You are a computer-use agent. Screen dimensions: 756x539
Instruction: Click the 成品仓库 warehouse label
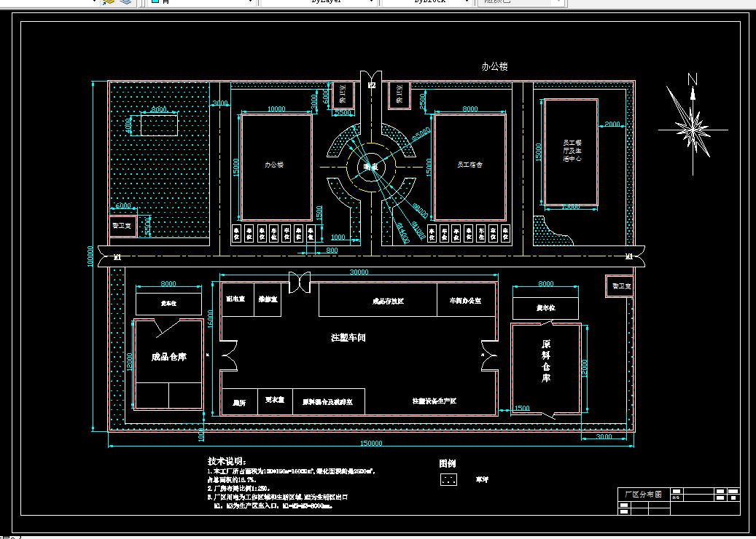click(x=168, y=357)
